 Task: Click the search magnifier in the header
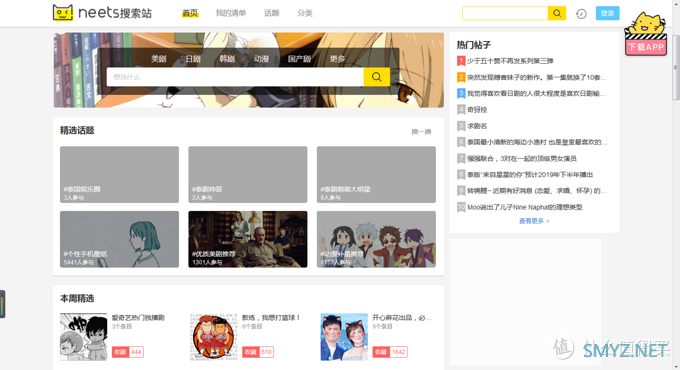(x=557, y=13)
